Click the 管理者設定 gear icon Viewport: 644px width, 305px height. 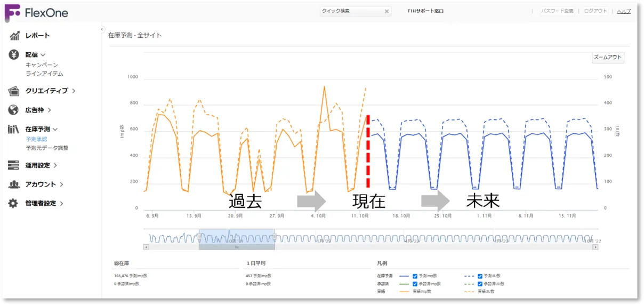pyautogui.click(x=14, y=203)
